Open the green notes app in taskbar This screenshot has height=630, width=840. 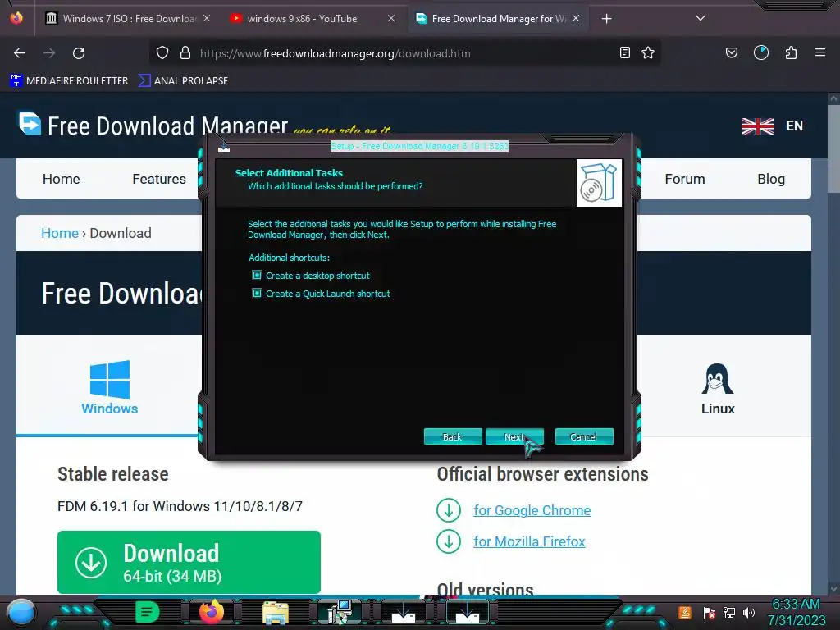(147, 612)
